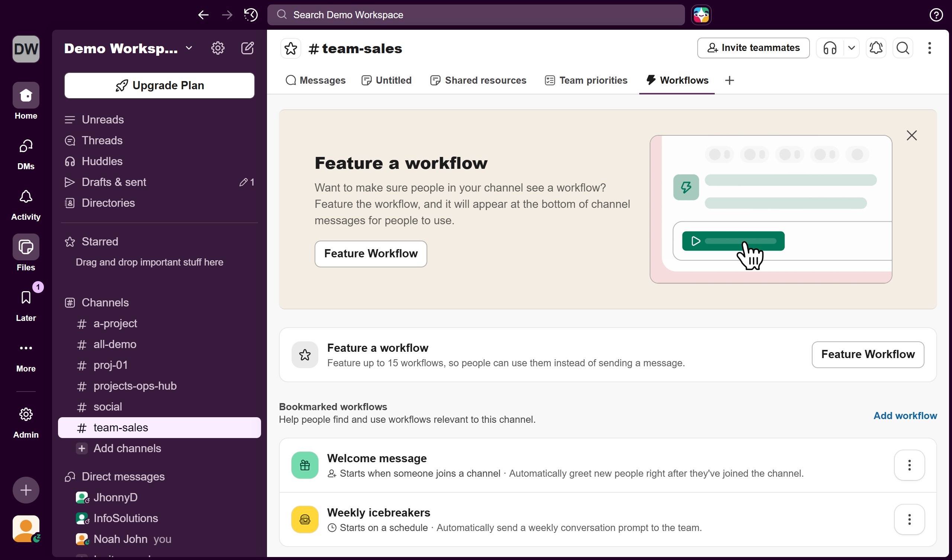This screenshot has height=560, width=952.
Task: Open Noah John (you) direct message
Action: click(x=160, y=539)
